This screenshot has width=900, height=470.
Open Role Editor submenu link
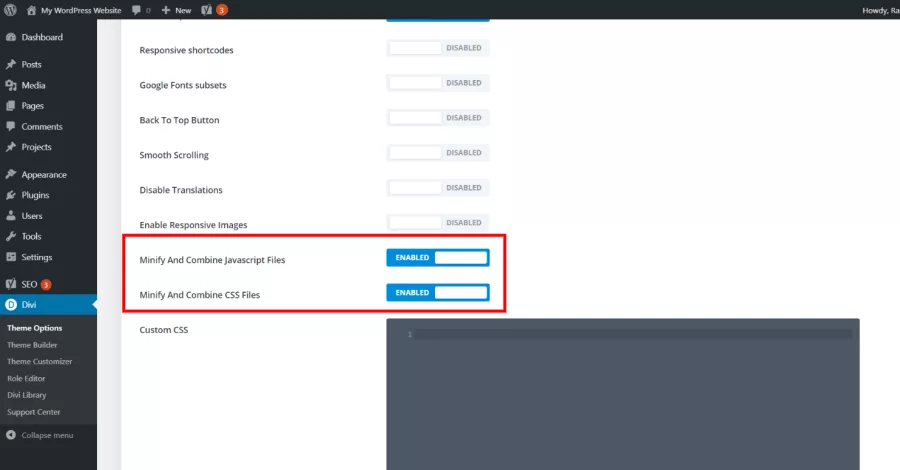point(26,379)
